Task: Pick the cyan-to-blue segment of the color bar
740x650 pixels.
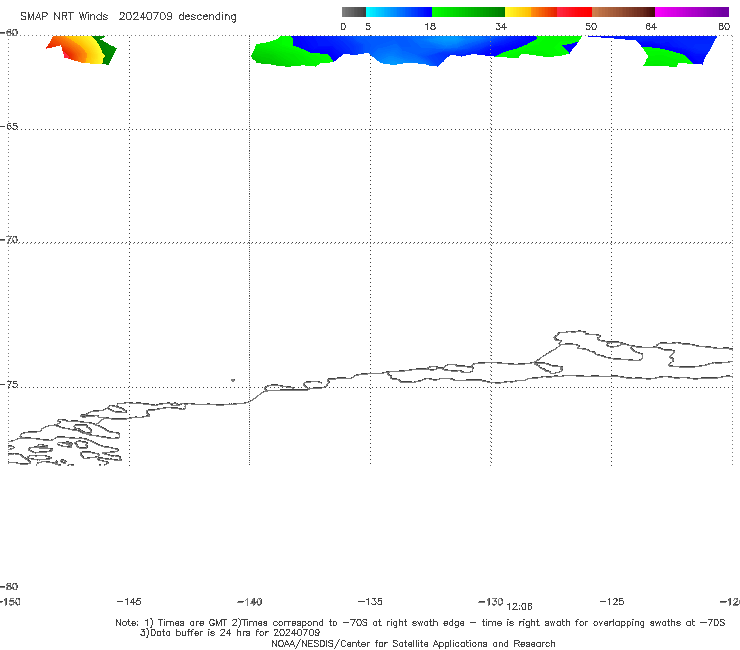Action: point(399,12)
